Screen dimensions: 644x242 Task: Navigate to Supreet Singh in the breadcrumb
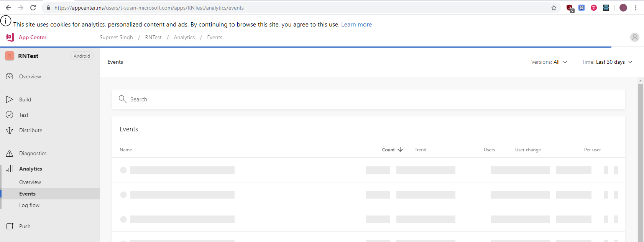click(116, 37)
